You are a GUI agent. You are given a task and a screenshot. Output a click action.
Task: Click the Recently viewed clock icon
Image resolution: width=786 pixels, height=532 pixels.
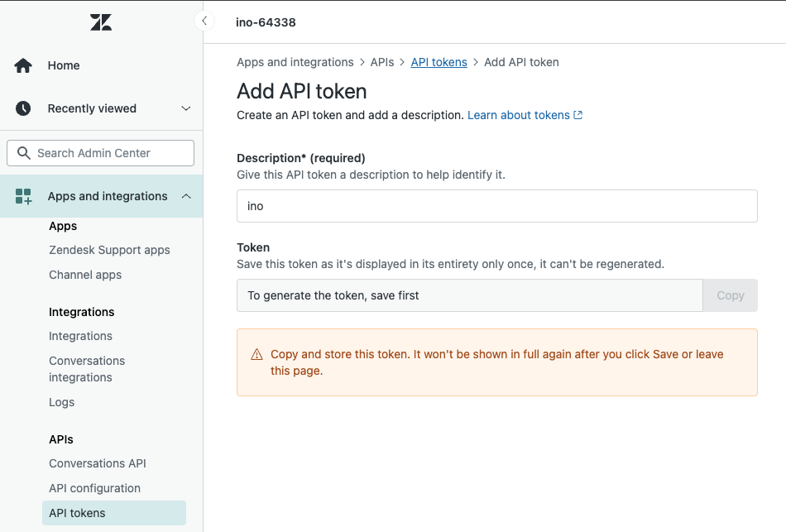point(23,108)
